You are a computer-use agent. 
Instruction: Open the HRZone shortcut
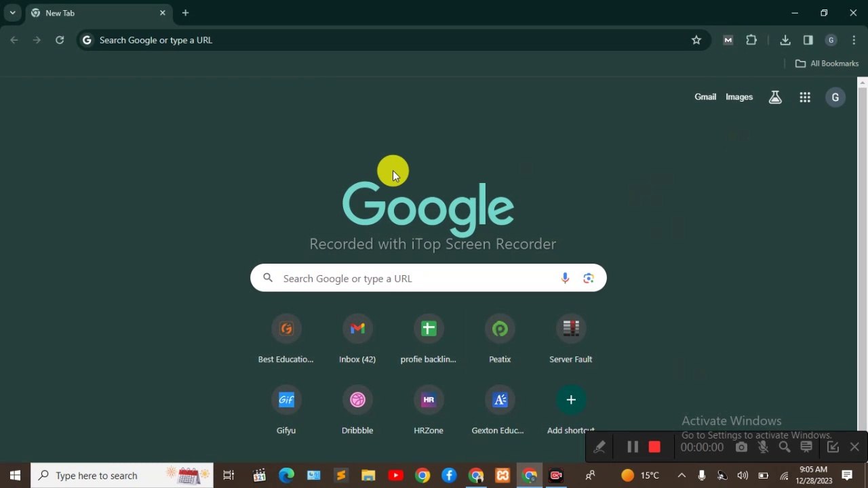coord(429,411)
